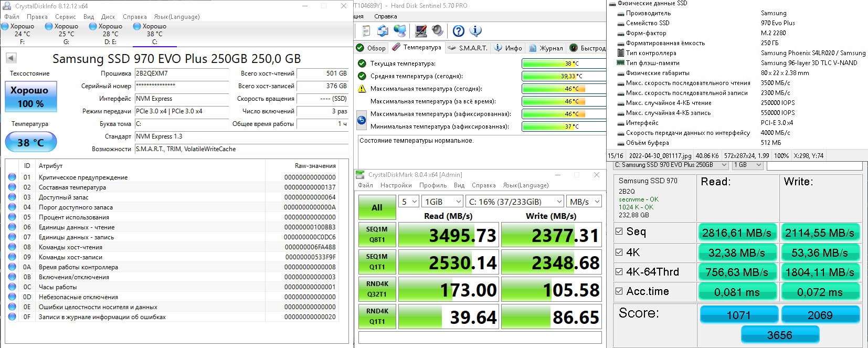Toggle the 4K-64Thrd test checkbox
The width and height of the screenshot is (868, 348).
coord(619,271)
